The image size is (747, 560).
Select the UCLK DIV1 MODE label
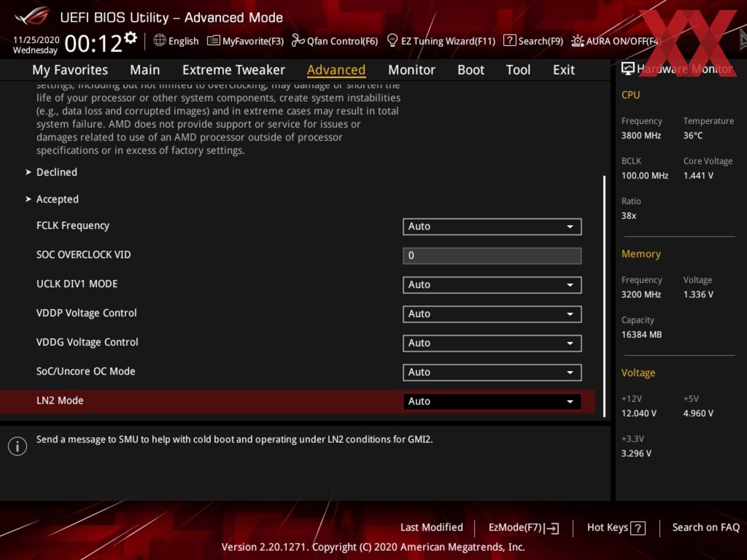click(77, 284)
